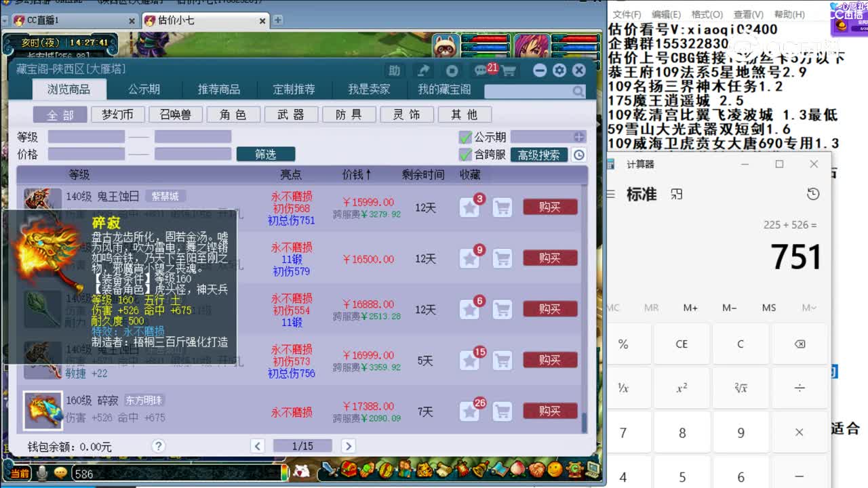Click the share arrow icon in 藏宝阁 header
868x488 pixels.
424,70
